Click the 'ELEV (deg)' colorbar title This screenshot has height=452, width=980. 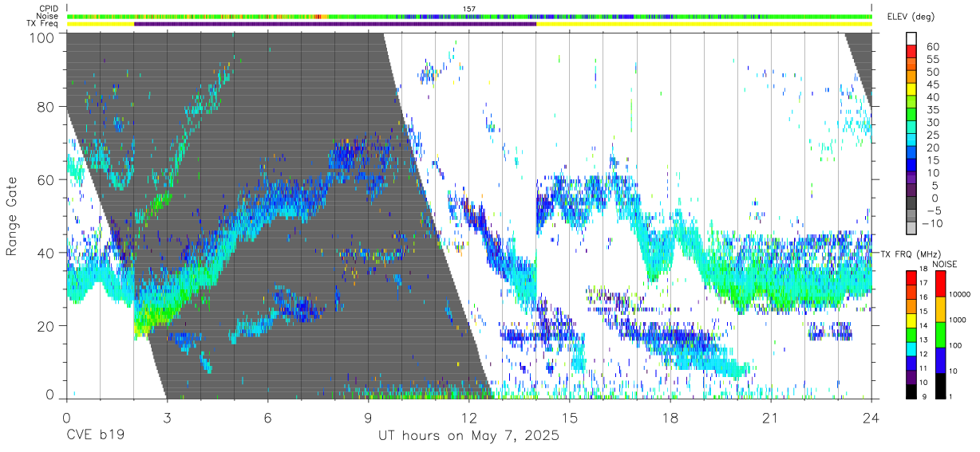pyautogui.click(x=912, y=17)
